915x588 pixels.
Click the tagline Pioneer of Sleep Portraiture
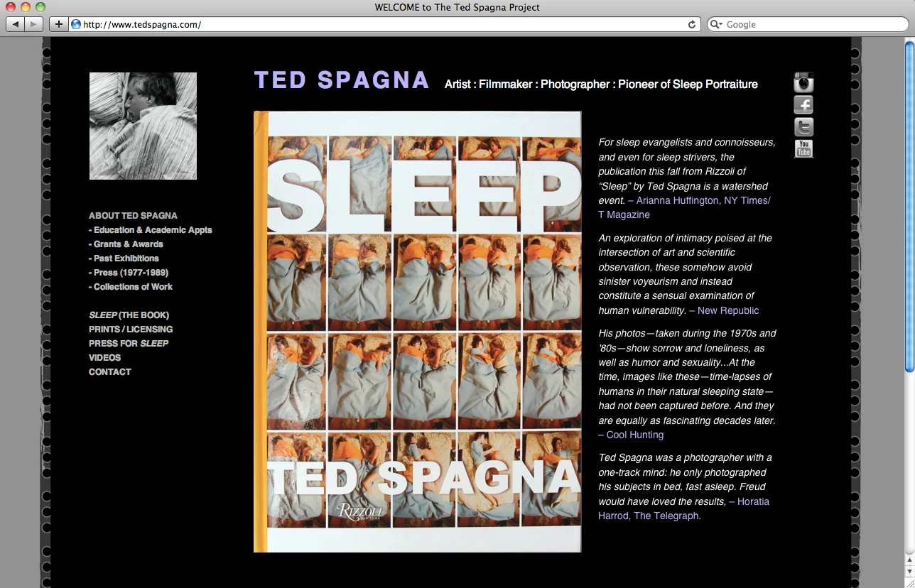point(688,84)
